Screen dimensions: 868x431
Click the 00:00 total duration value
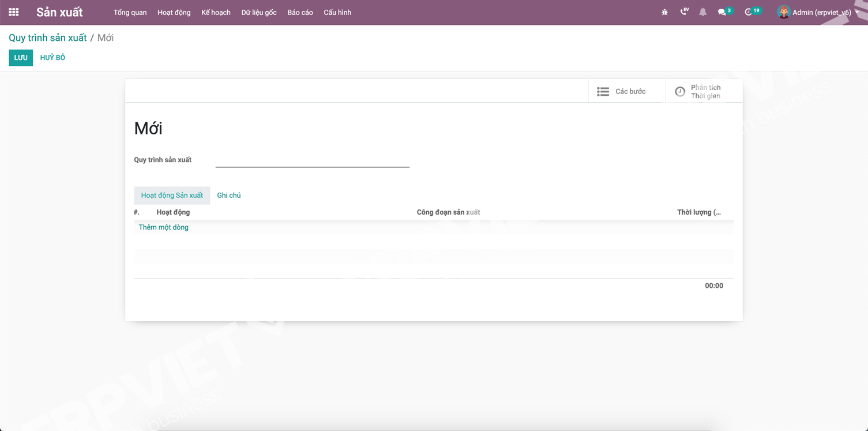click(x=714, y=286)
